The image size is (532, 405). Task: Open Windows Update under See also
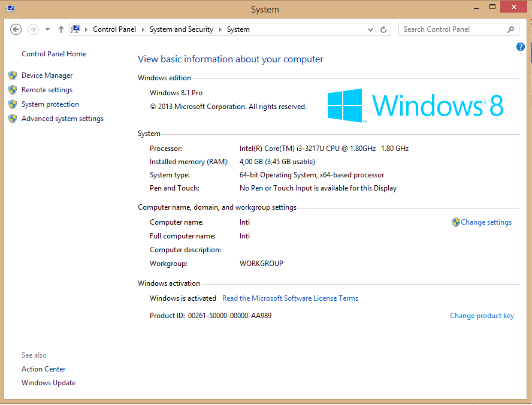[x=49, y=383]
